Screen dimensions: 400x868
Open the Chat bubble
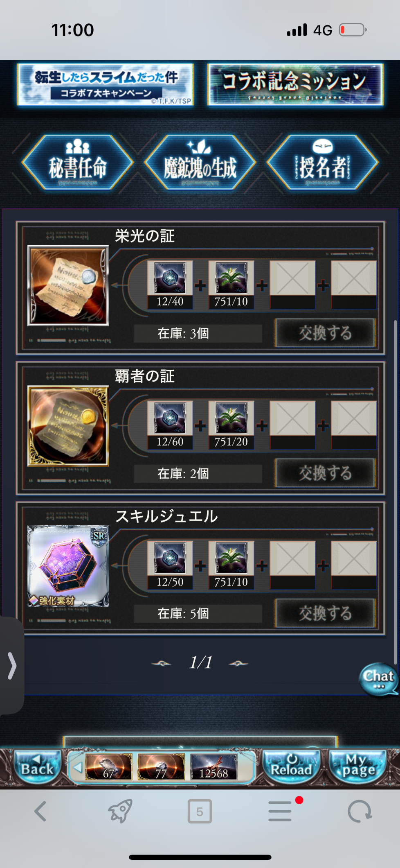[379, 679]
